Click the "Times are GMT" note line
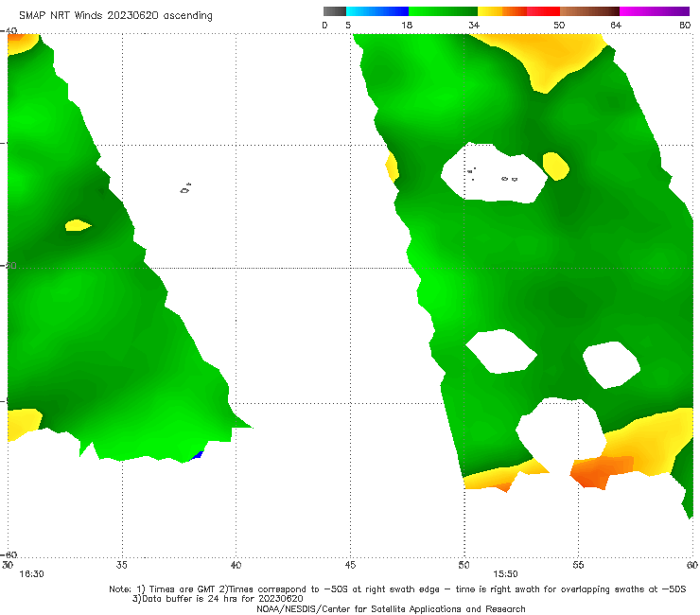The image size is (700, 615). pos(397,589)
